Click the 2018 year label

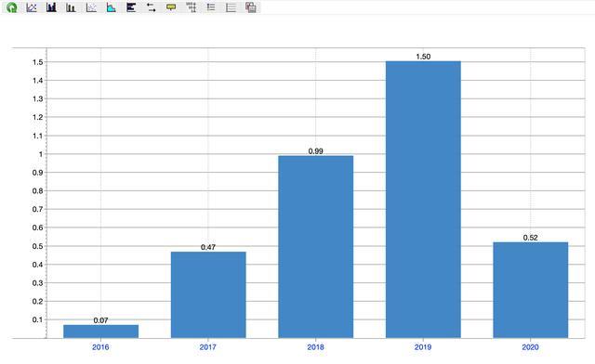pyautogui.click(x=316, y=347)
